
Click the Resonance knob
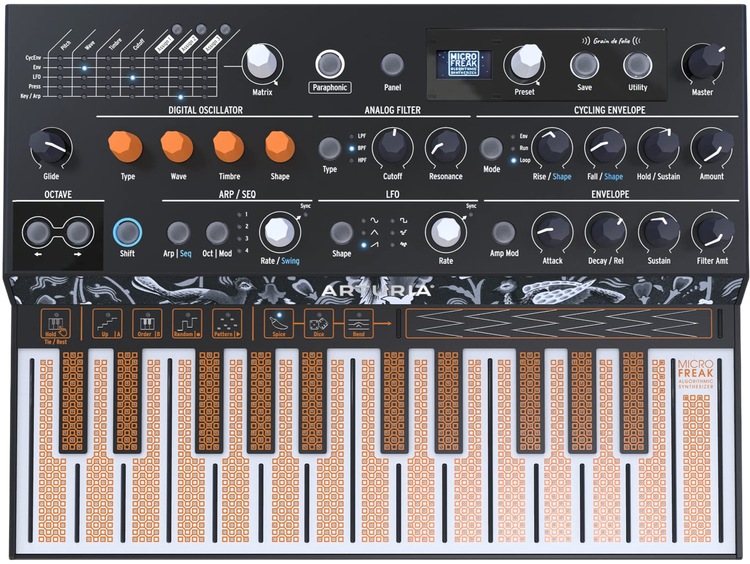coord(445,147)
